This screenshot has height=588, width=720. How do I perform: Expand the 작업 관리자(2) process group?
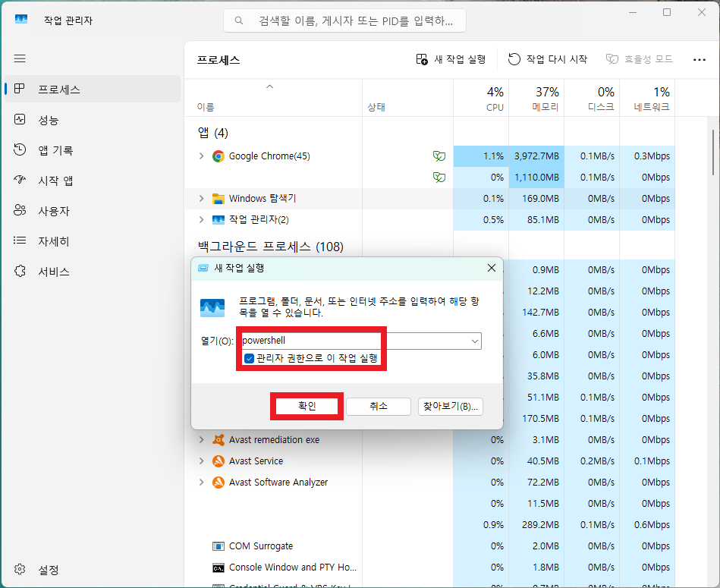pos(201,219)
